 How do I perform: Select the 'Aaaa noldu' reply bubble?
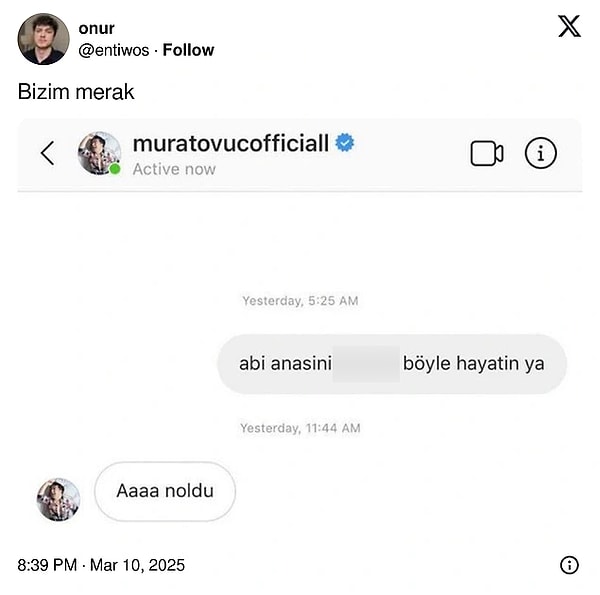tap(164, 491)
